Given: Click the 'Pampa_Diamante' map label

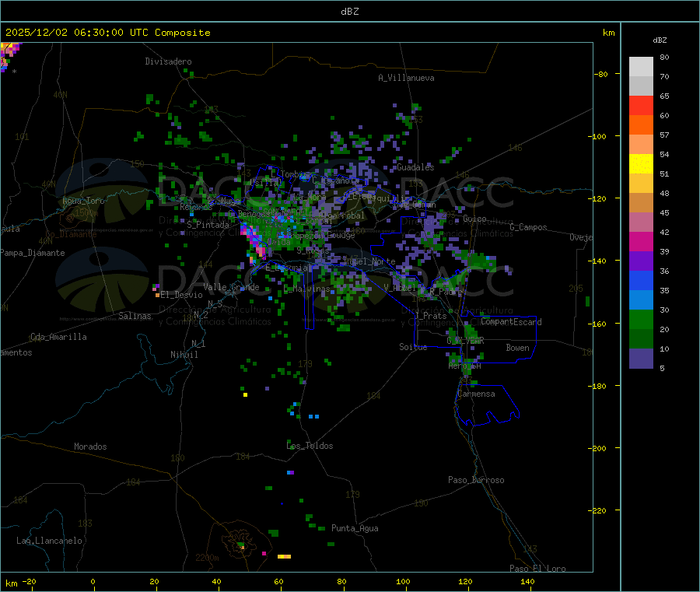Looking at the screenshot, I should [x=32, y=253].
